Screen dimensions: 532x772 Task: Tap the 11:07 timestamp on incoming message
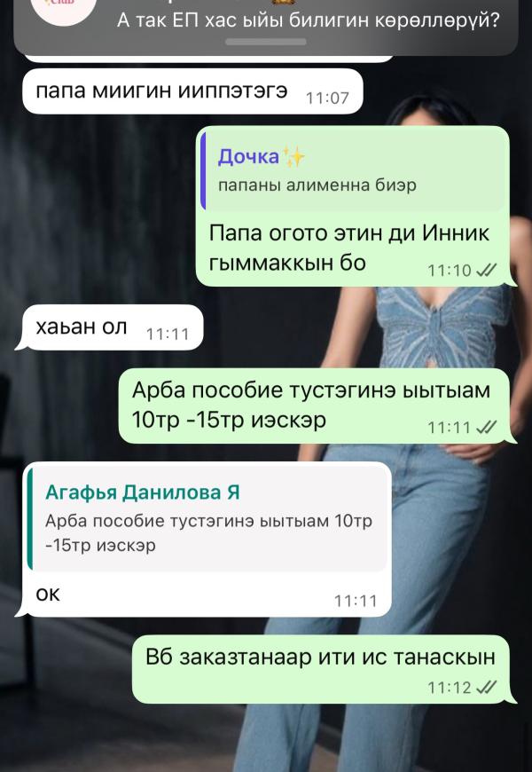pos(327,98)
